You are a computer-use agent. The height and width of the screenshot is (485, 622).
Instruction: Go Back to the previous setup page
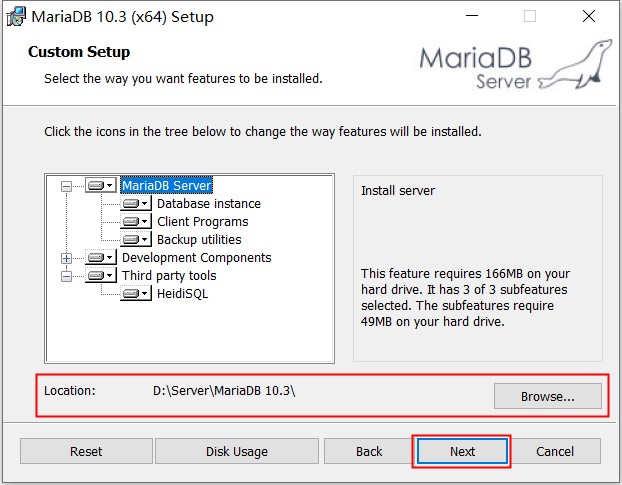click(369, 451)
